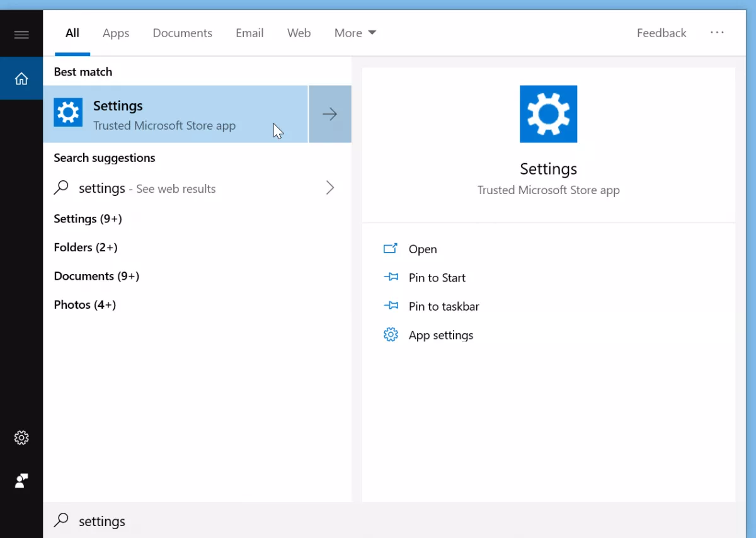Open the Settings app from Best match
Screen dimensions: 756x538
(176, 114)
